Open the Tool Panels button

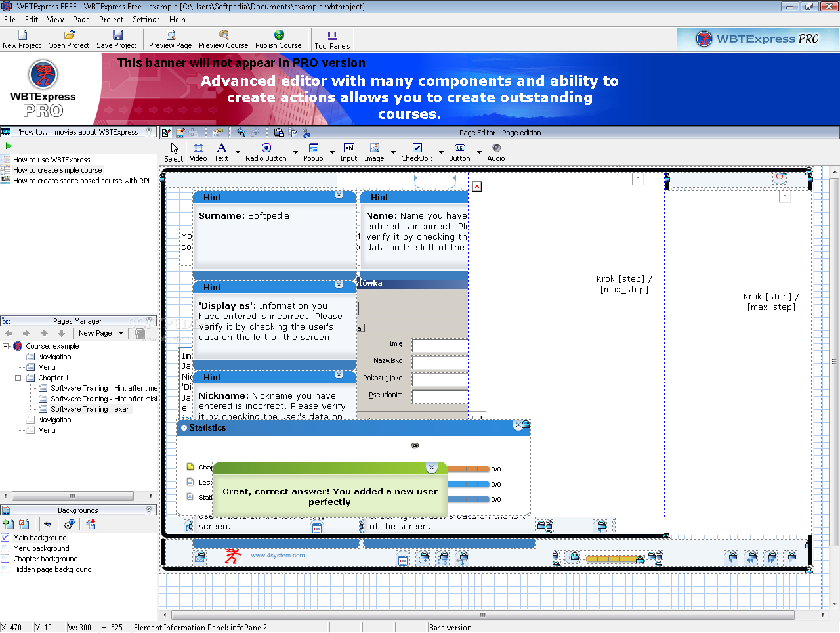[x=332, y=39]
